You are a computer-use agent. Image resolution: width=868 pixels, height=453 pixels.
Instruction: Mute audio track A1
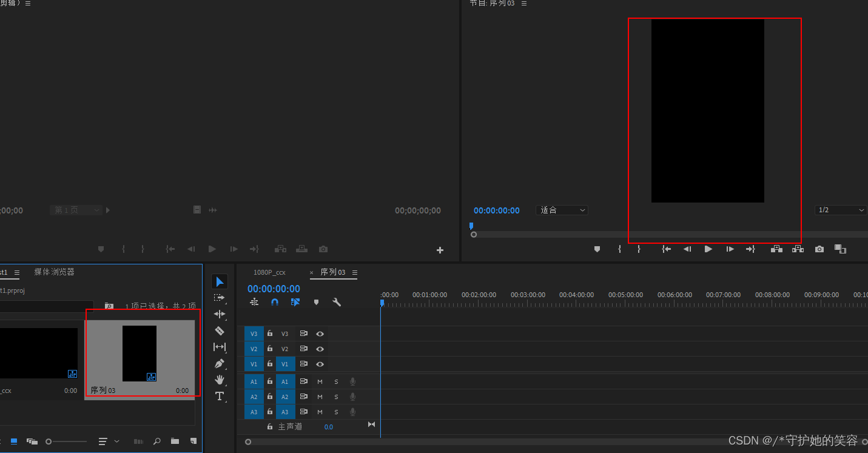pyautogui.click(x=320, y=381)
